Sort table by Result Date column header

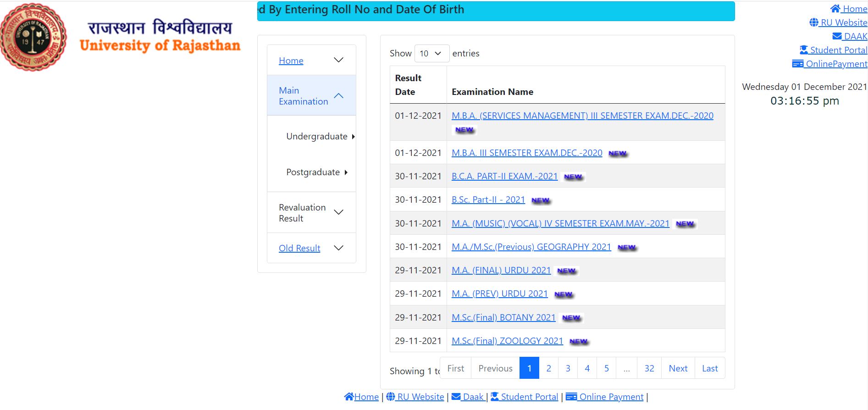click(418, 85)
